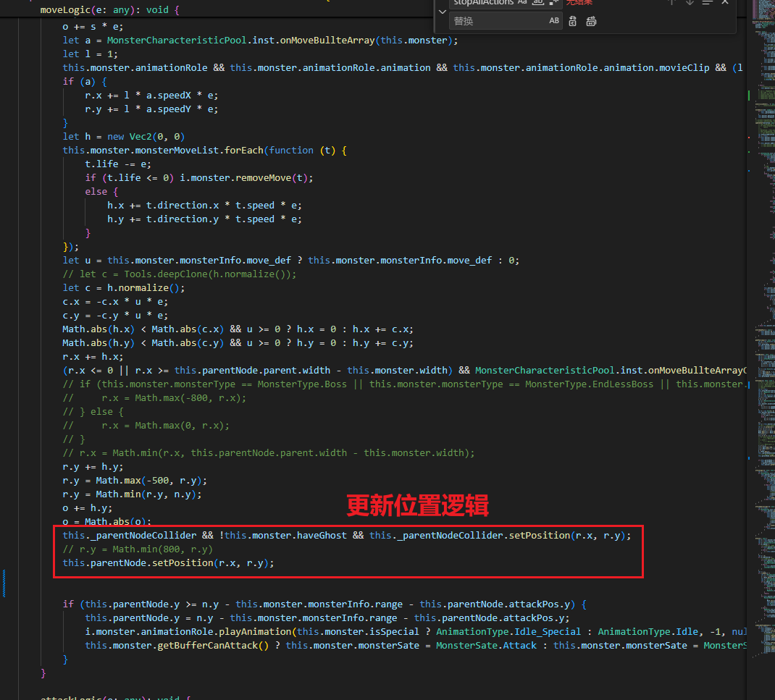Click the line 'o += h.y;'
The image size is (775, 700).
pos(88,508)
